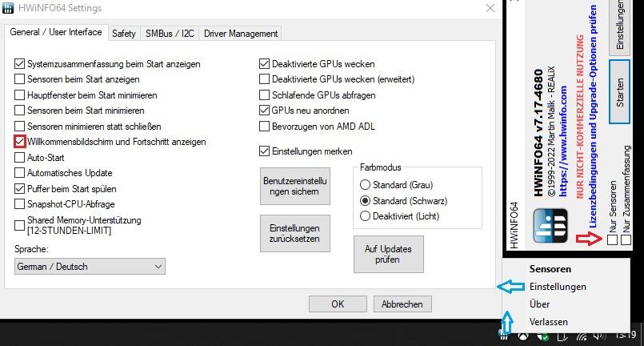Toggle Systemzusammenfassung beim Start anzeigen checkbox
Viewport: 644px width, 346px height.
19,64
